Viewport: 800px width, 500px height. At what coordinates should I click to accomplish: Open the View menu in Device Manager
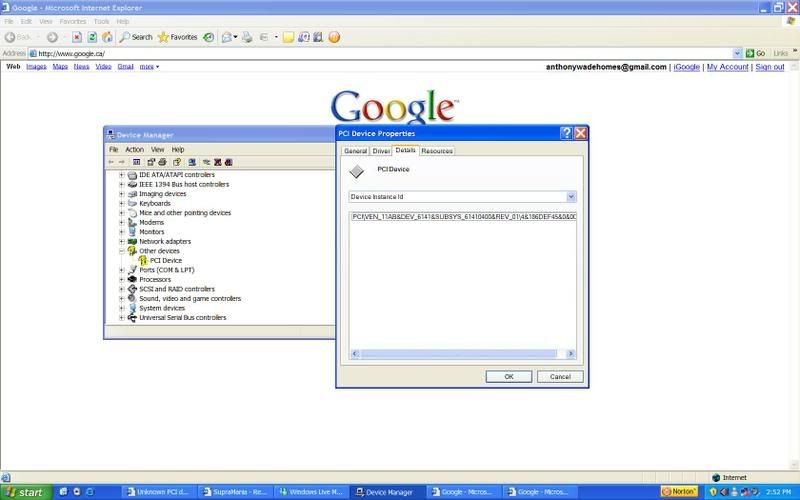157,149
